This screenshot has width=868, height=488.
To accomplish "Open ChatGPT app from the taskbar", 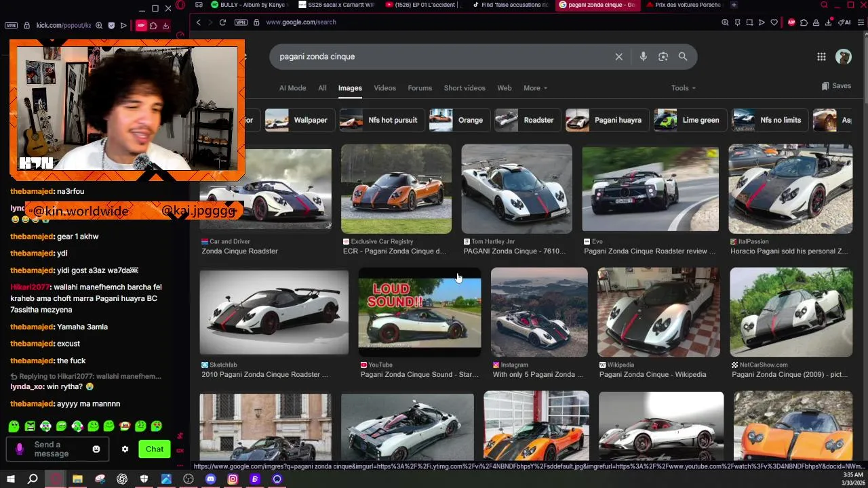I will 122,479.
